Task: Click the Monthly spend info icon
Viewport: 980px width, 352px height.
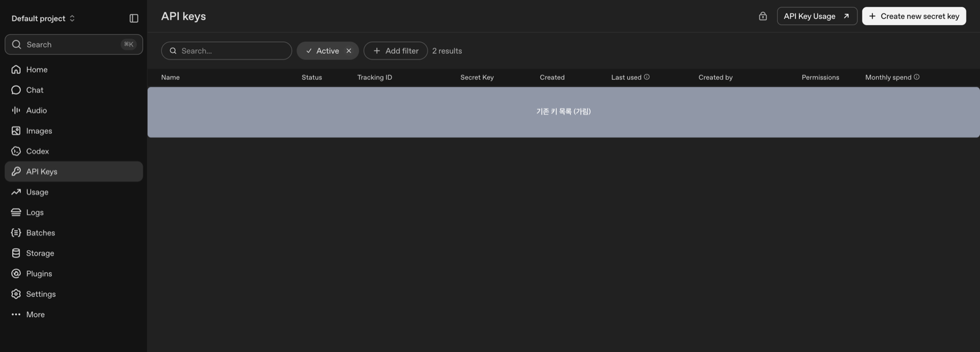Action: pyautogui.click(x=916, y=77)
